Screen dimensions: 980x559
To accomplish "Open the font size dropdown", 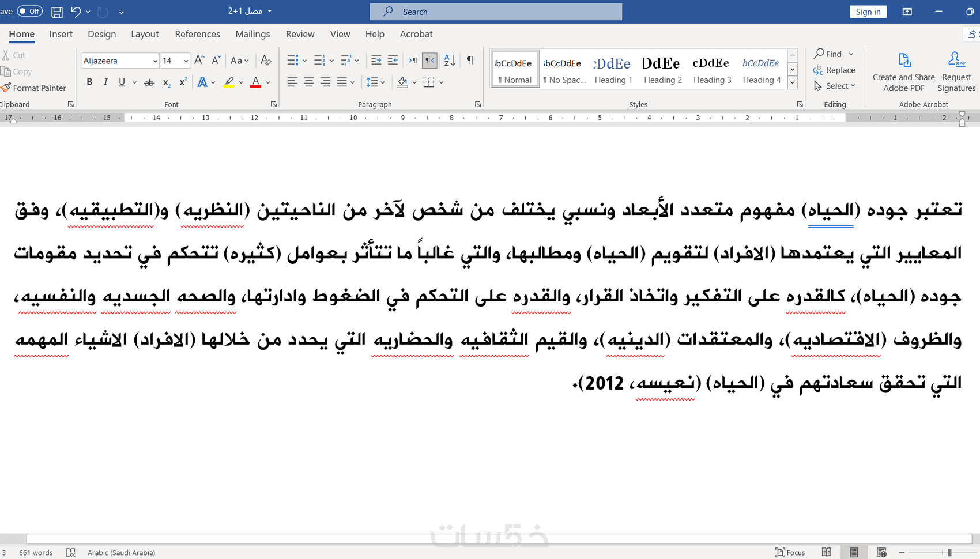I will tap(186, 61).
